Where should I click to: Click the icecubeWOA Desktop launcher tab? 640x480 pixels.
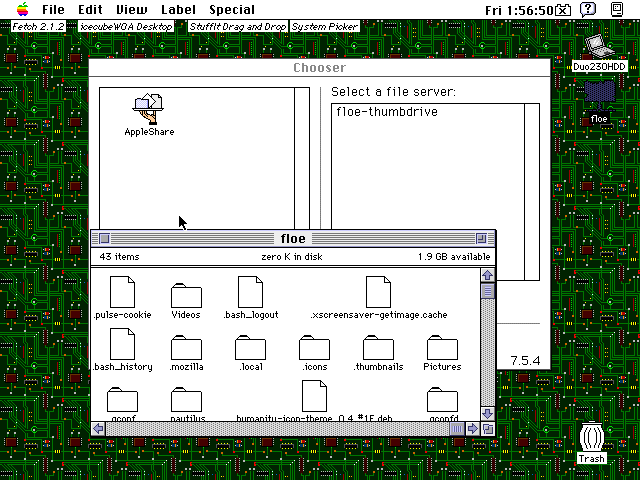[x=126, y=27]
